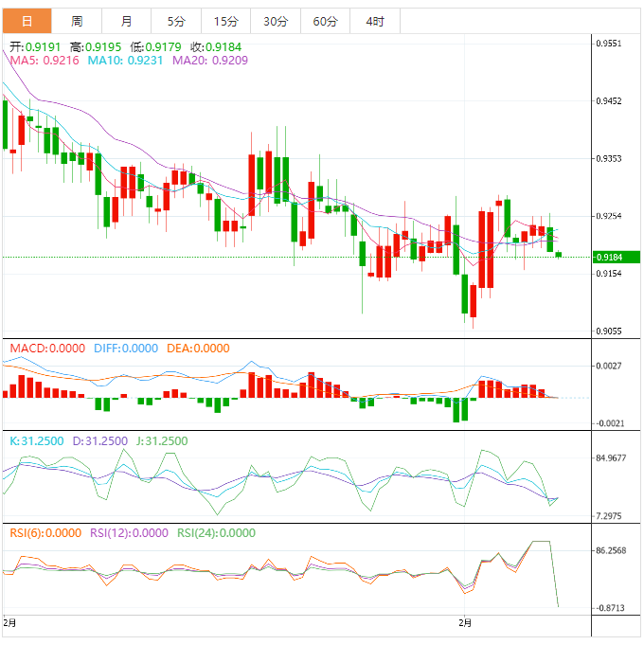Switch to the 4时 chart tab
This screenshot has height=645, width=644.
pyautogui.click(x=374, y=21)
